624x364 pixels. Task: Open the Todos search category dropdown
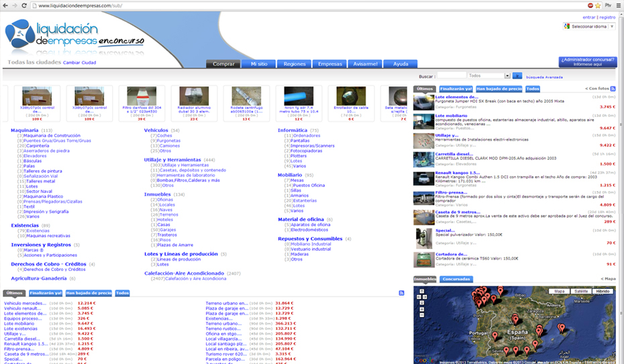coord(488,76)
